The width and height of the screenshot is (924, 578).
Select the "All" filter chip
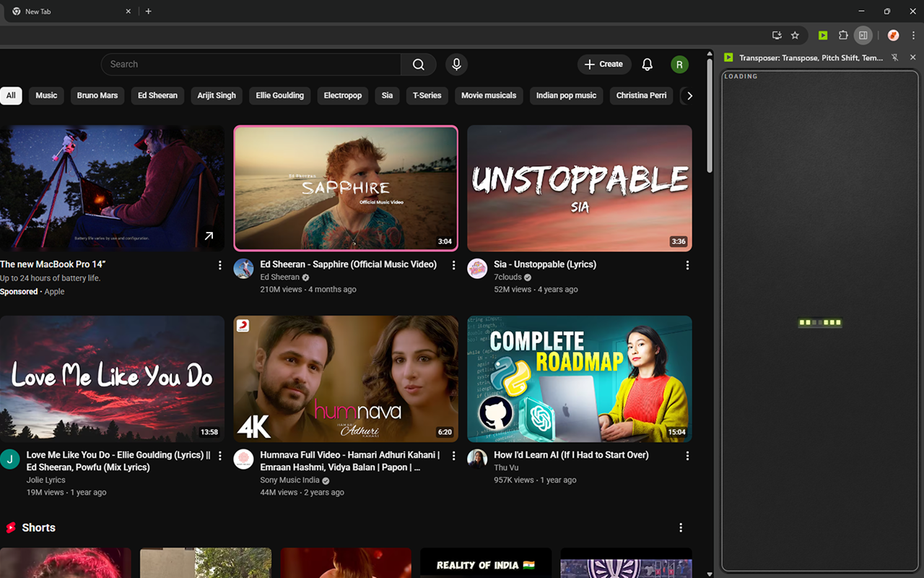11,95
